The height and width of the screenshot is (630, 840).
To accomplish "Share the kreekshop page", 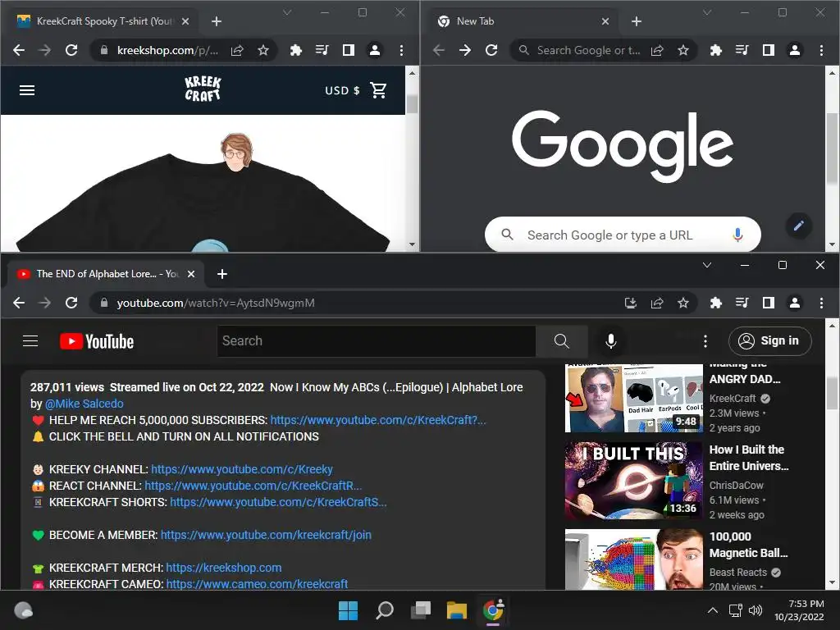I will pos(237,50).
